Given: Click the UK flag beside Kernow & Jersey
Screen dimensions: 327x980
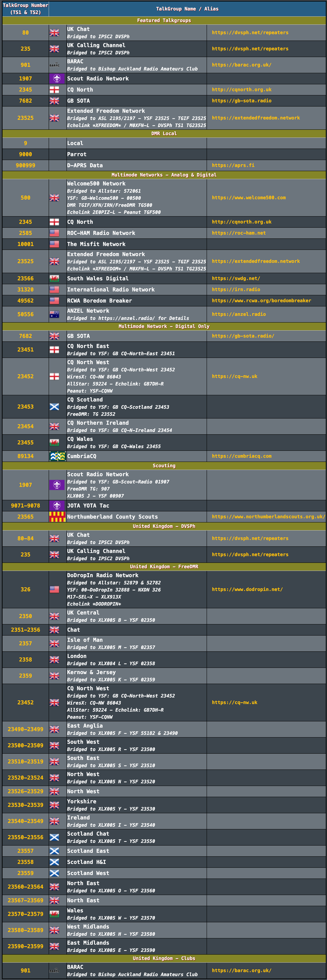Looking at the screenshot, I should 54,676.
